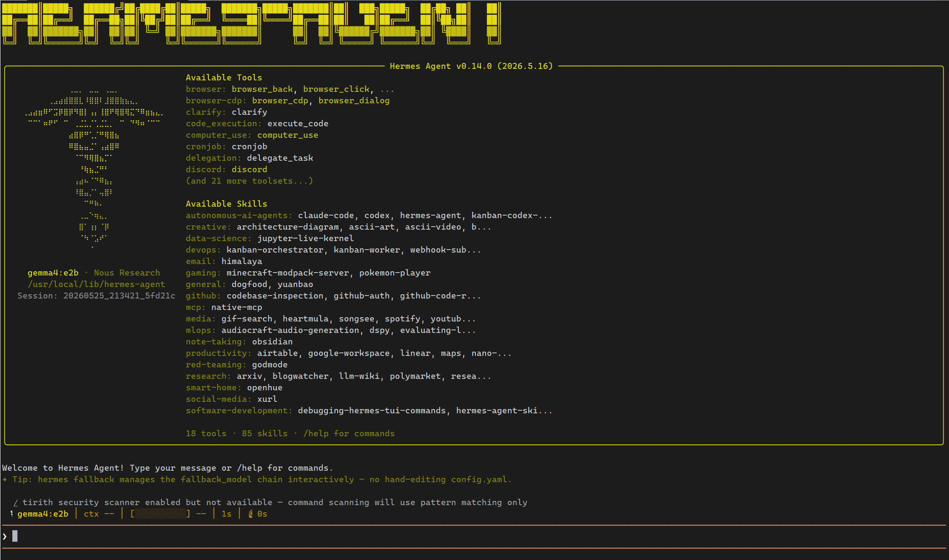Click the command prompt input line
Image resolution: width=949 pixels, height=560 pixels.
[x=474, y=536]
